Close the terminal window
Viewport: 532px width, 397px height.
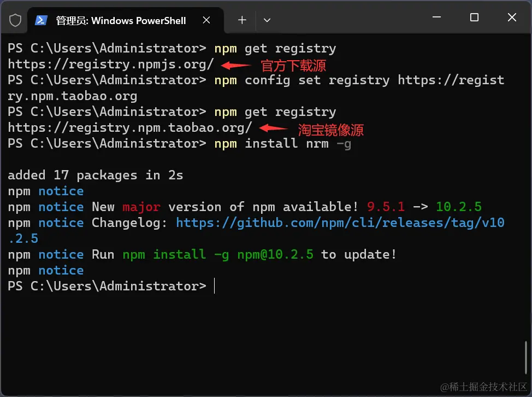pyautogui.click(x=512, y=17)
